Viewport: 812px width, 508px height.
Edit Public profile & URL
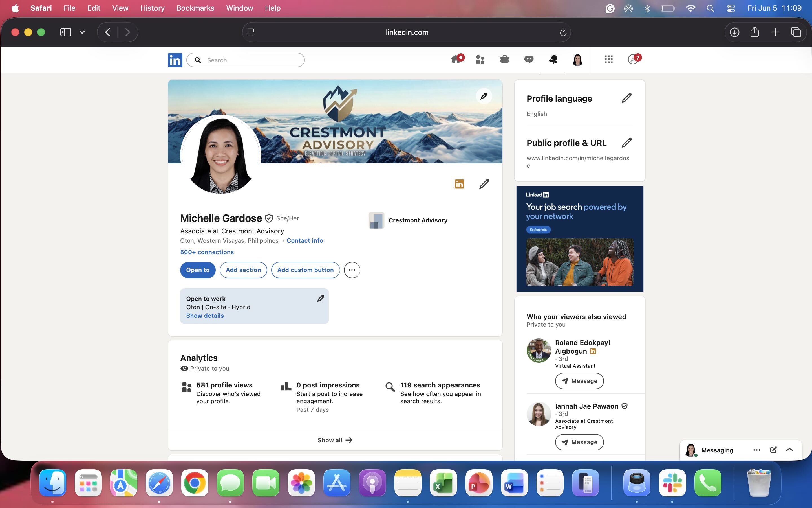626,143
